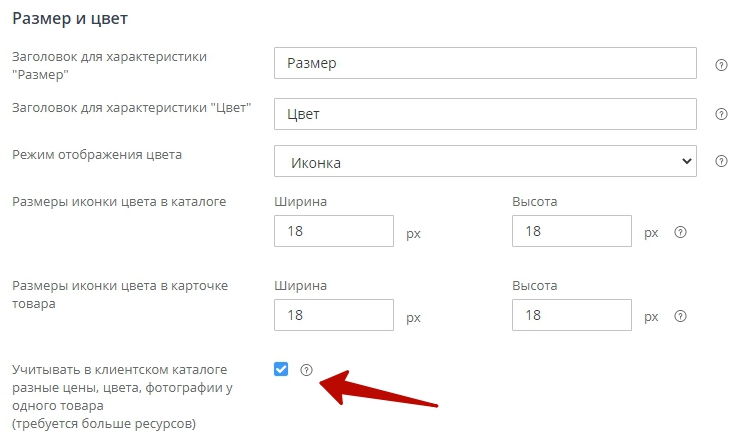Click help icon beside the catalog checkbox
740x444 pixels.
307,370
